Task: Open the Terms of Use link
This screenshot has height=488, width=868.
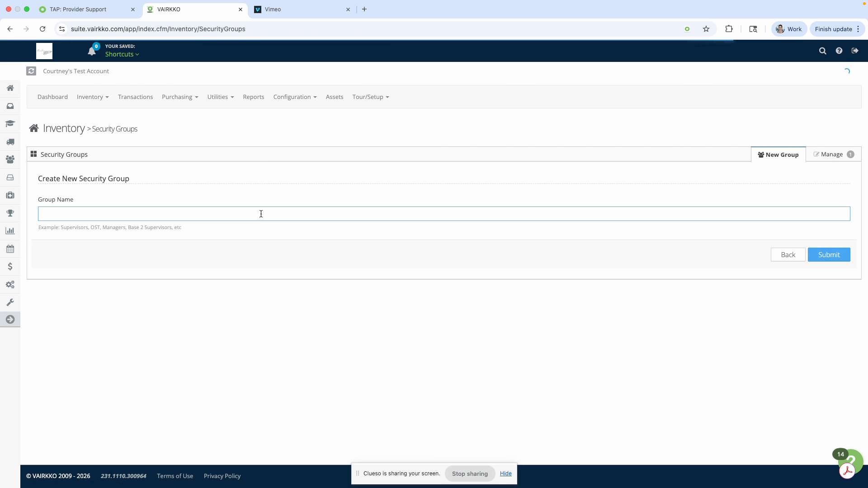Action: pos(175,476)
